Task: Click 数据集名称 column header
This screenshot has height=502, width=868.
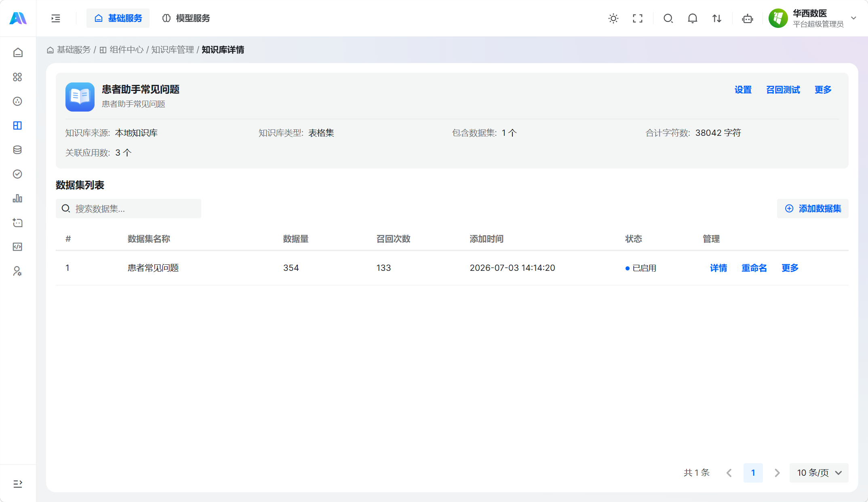Action: point(149,239)
